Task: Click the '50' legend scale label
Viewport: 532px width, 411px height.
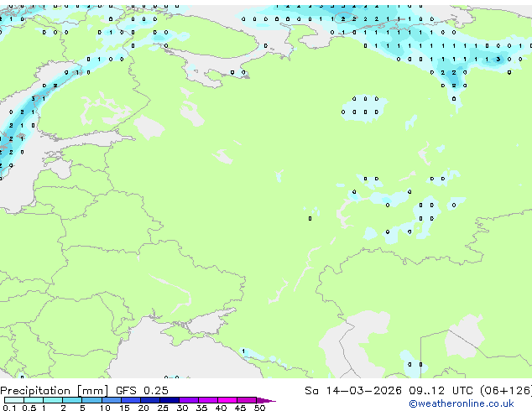Action: [260, 408]
